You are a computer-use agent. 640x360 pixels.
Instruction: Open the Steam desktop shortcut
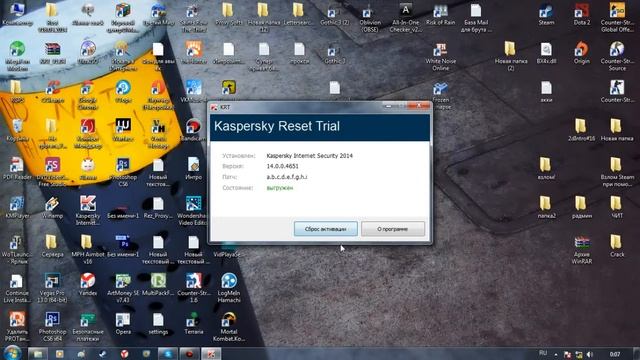tap(546, 14)
